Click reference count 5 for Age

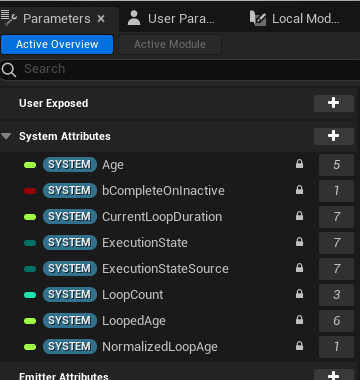pyautogui.click(x=336, y=165)
